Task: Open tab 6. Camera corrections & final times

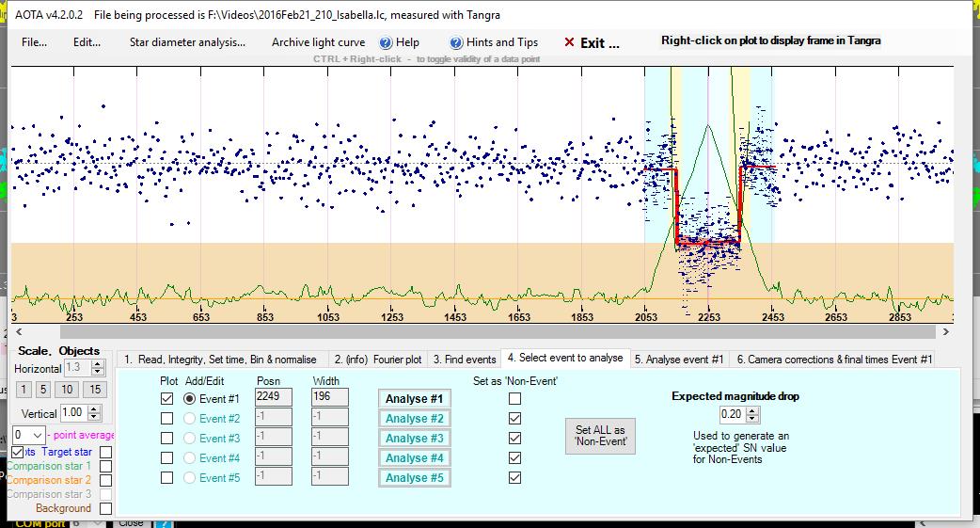Action: pos(833,360)
